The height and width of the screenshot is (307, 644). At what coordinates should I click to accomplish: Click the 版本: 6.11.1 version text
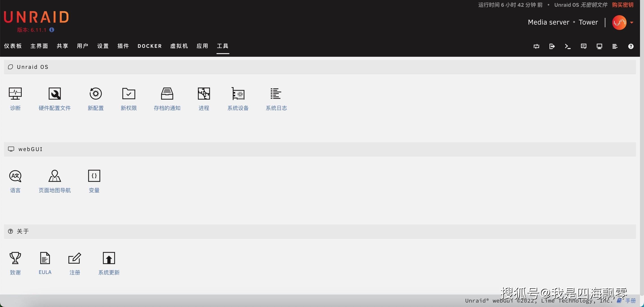pyautogui.click(x=32, y=30)
